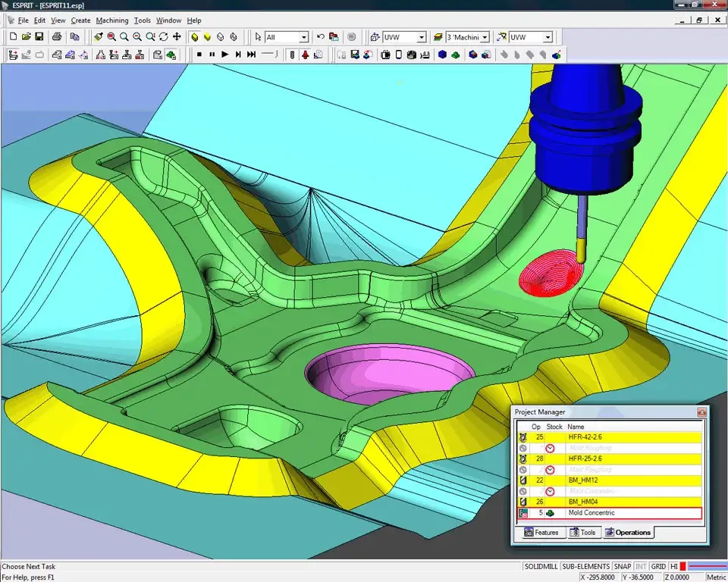Screen dimensions: 728x582
Task: Click the red Zoom magnifier icon
Action: [x=111, y=36]
